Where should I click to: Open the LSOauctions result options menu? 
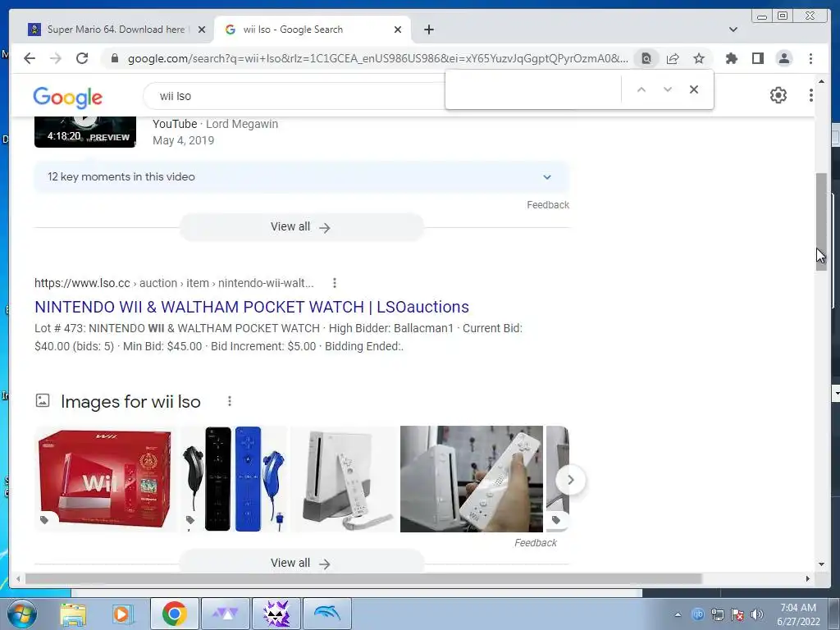tap(335, 283)
